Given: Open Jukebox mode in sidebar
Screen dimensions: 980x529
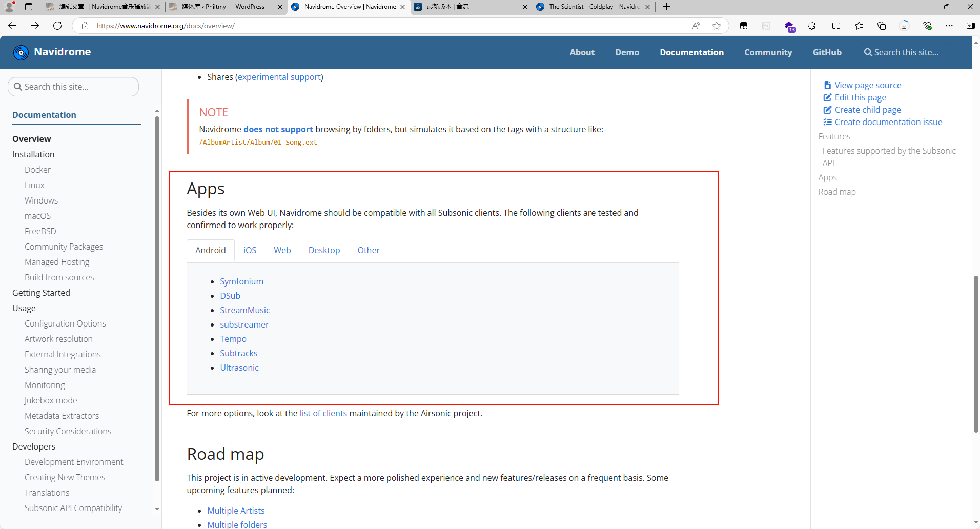Looking at the screenshot, I should (x=51, y=400).
